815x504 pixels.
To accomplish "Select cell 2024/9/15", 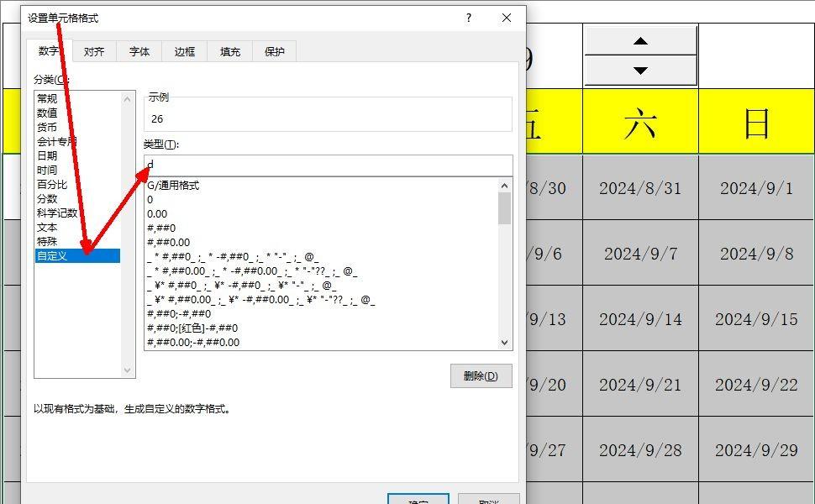I will pyautogui.click(x=757, y=318).
